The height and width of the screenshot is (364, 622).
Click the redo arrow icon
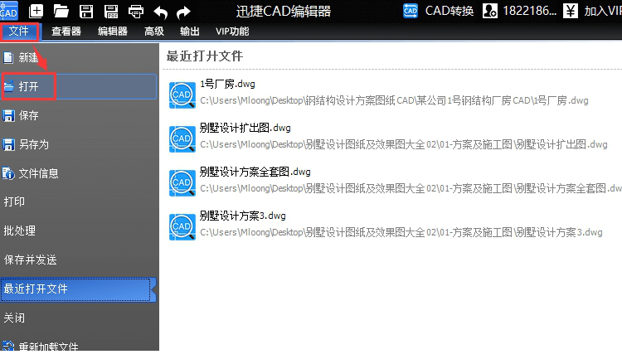pyautogui.click(x=183, y=12)
